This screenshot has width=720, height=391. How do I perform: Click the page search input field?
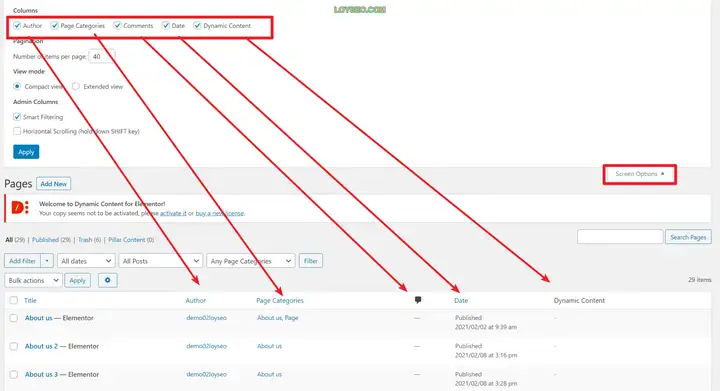pyautogui.click(x=620, y=237)
